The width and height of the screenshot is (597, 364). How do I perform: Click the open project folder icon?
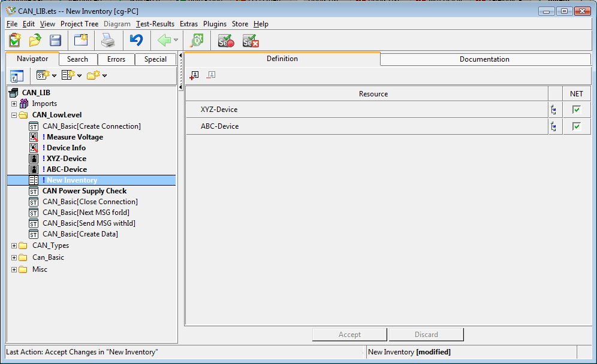35,40
